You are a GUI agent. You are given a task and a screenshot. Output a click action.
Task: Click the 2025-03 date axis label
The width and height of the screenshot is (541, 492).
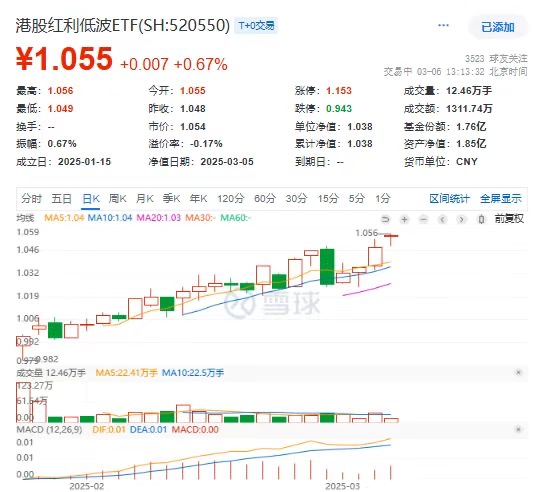tap(342, 486)
